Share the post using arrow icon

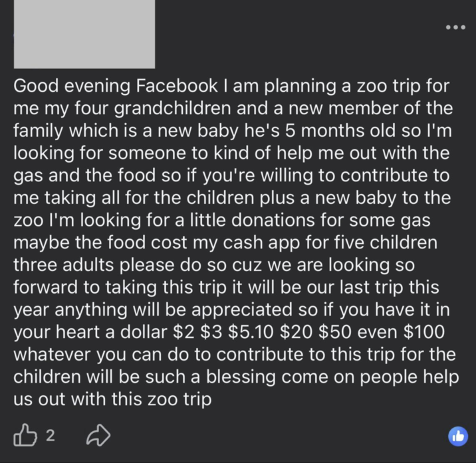pyautogui.click(x=99, y=435)
